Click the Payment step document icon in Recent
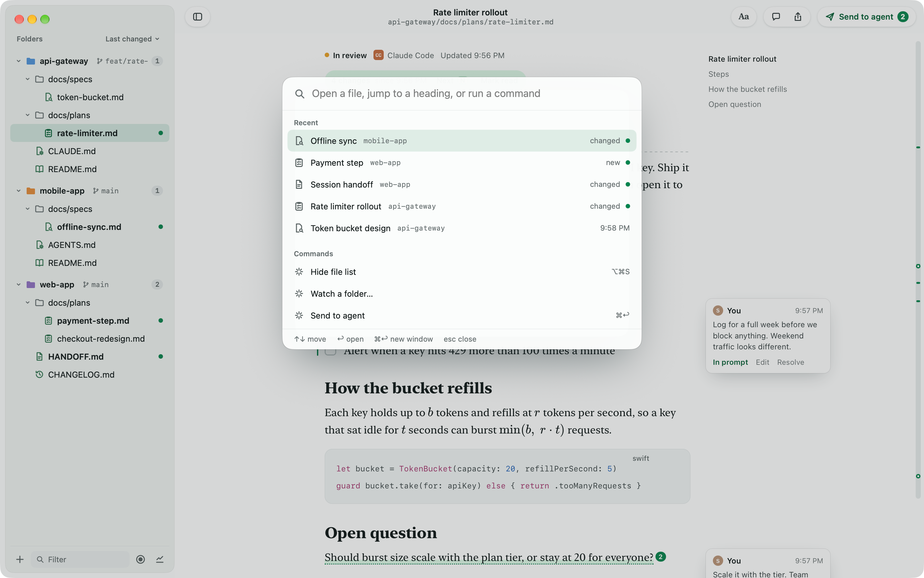 pyautogui.click(x=299, y=163)
